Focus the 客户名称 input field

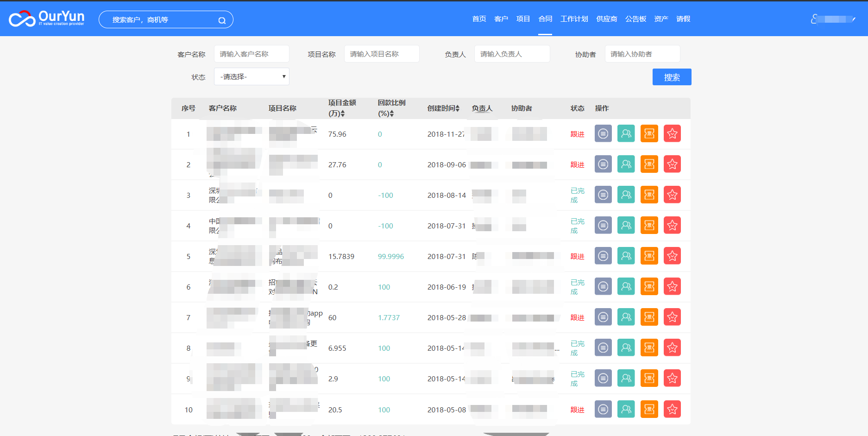[252, 54]
